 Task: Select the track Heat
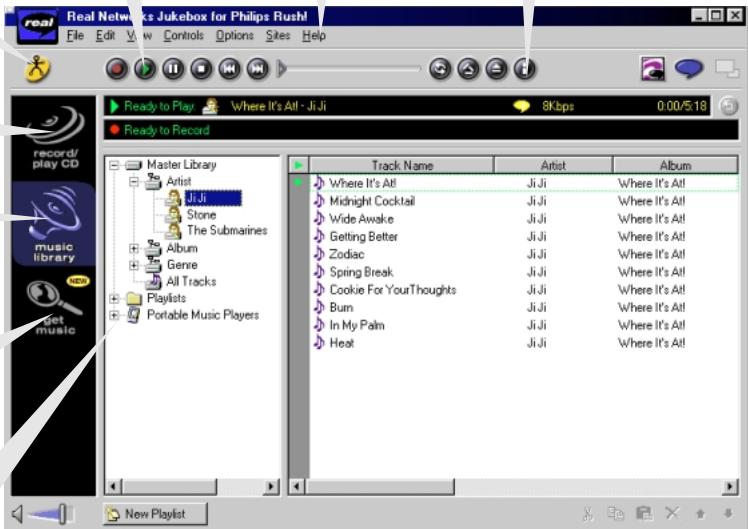(342, 343)
